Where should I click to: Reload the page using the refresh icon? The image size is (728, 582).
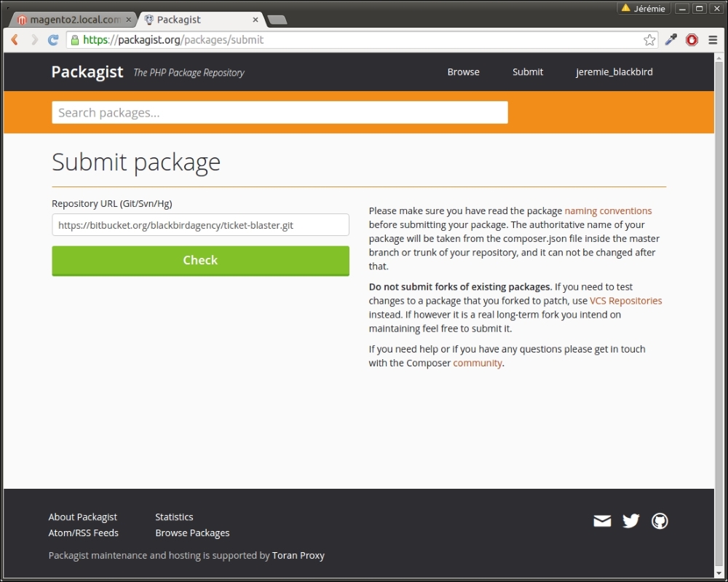52,40
